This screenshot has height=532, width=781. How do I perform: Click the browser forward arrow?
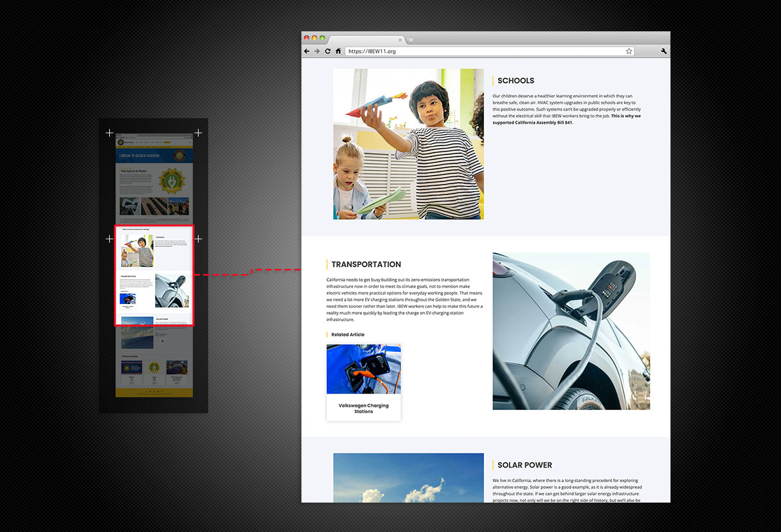(317, 51)
